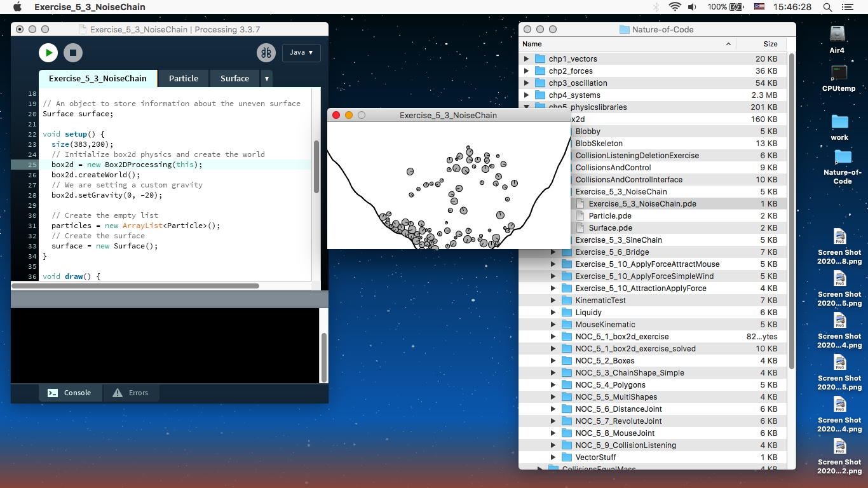Open the CPUtemp desktop icon
Viewport: 868px width, 488px height.
click(x=839, y=74)
